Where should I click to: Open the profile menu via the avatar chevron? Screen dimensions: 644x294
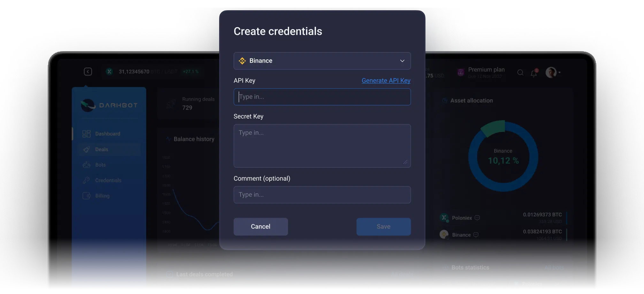pyautogui.click(x=560, y=73)
